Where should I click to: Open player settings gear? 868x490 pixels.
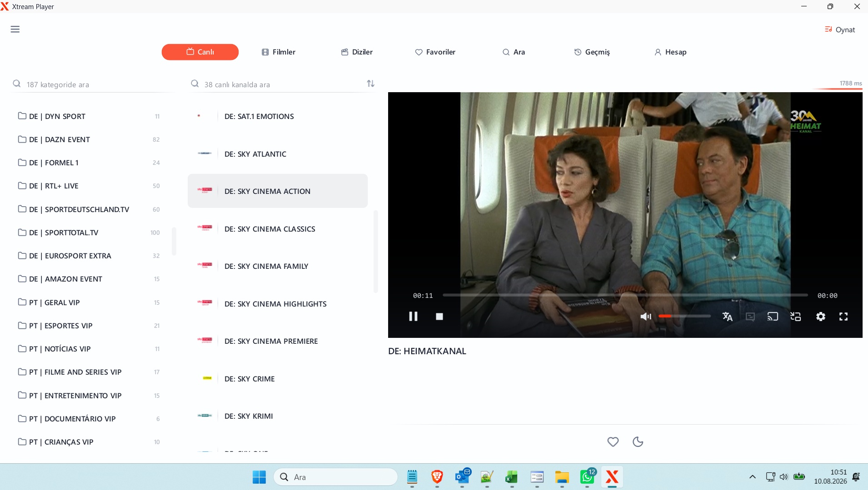pos(821,317)
